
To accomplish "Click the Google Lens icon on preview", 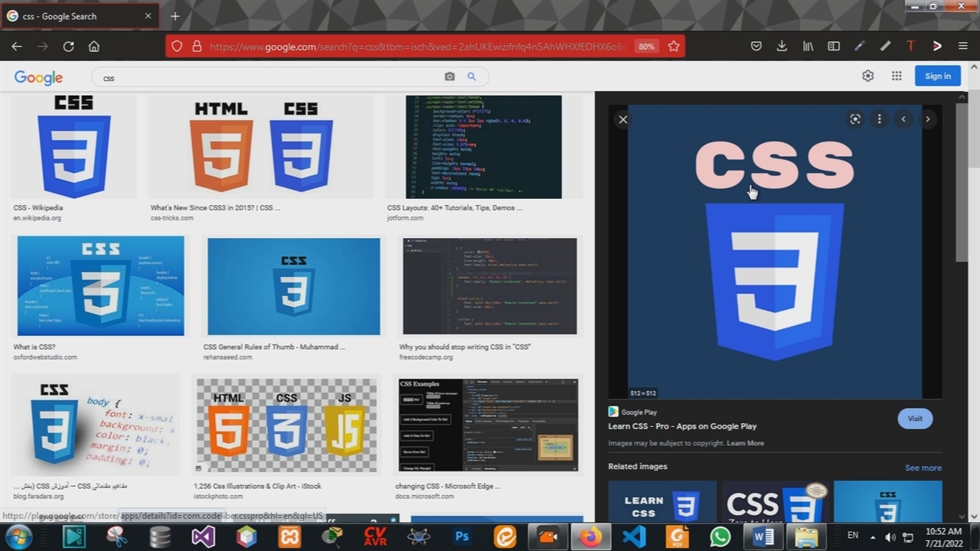I will pos(855,119).
